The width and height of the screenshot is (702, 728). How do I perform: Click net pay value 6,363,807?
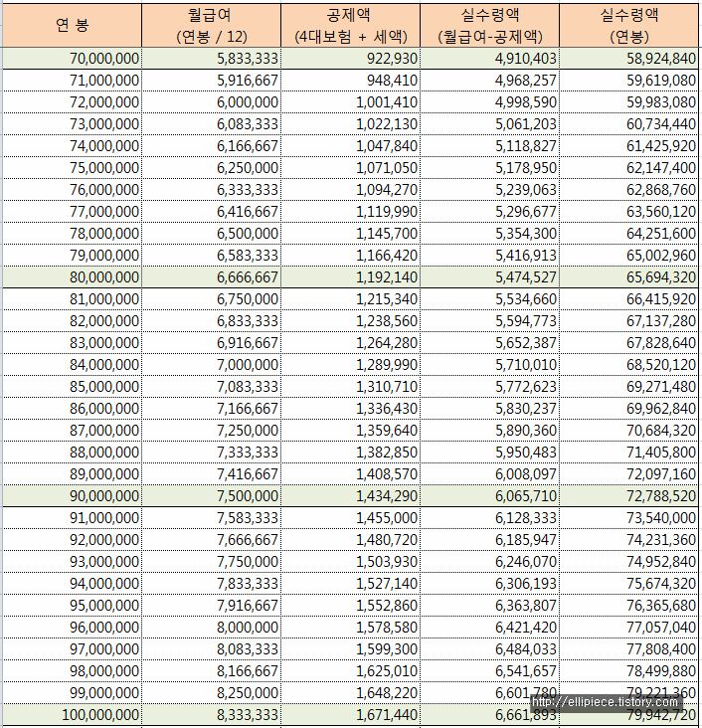490,605
